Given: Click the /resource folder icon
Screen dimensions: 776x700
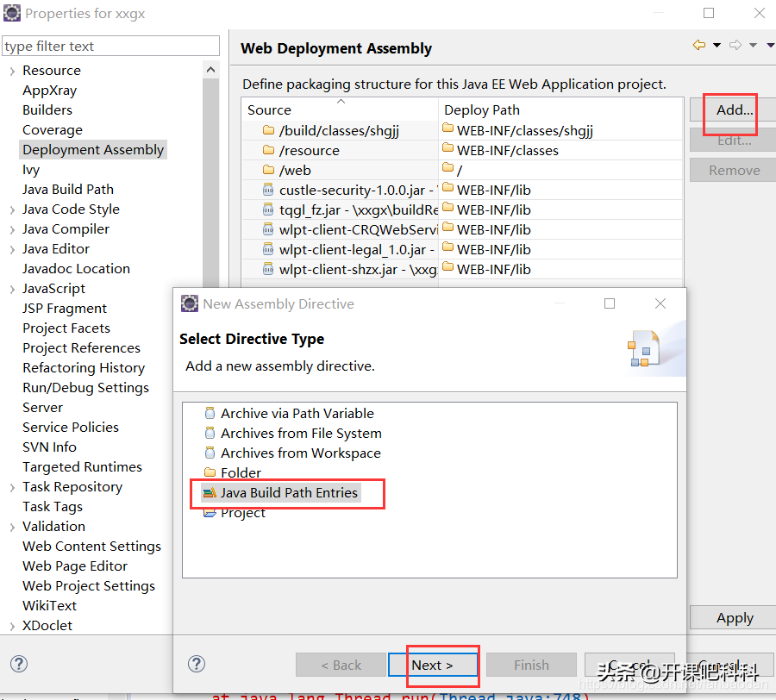Looking at the screenshot, I should [x=268, y=150].
